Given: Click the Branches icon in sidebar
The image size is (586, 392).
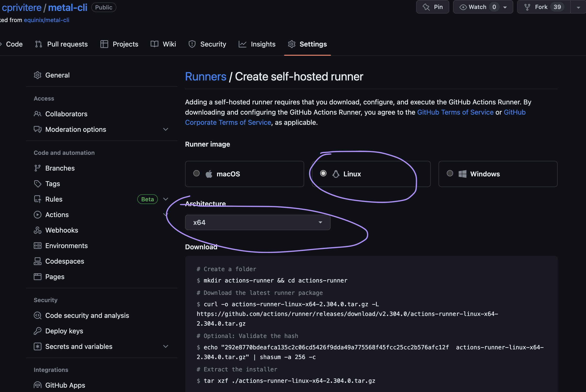Looking at the screenshot, I should [38, 168].
